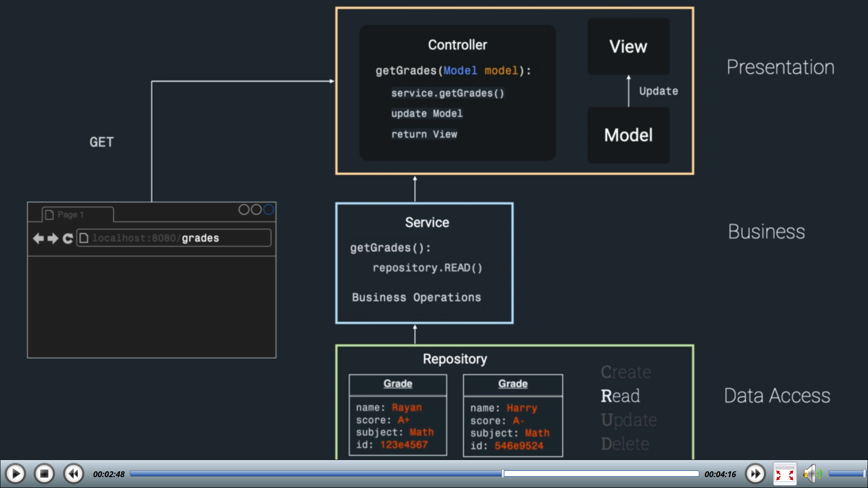Adjust the volume slider

(846, 474)
